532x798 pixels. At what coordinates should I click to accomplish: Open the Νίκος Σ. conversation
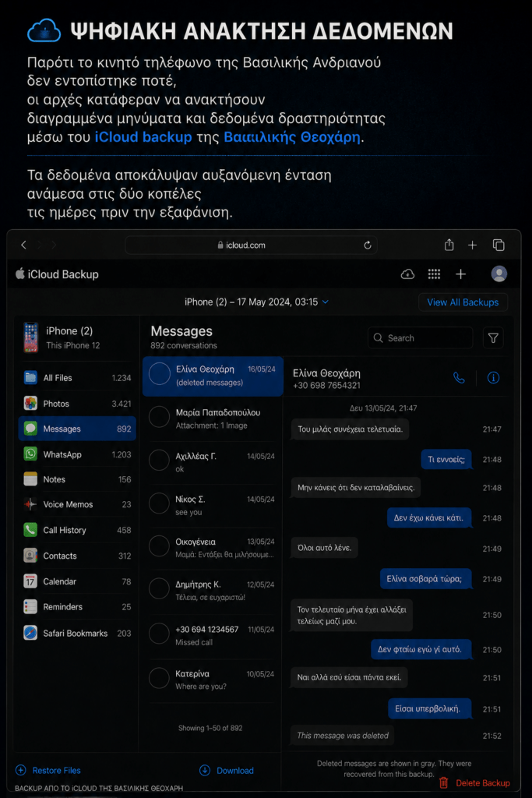tap(213, 505)
